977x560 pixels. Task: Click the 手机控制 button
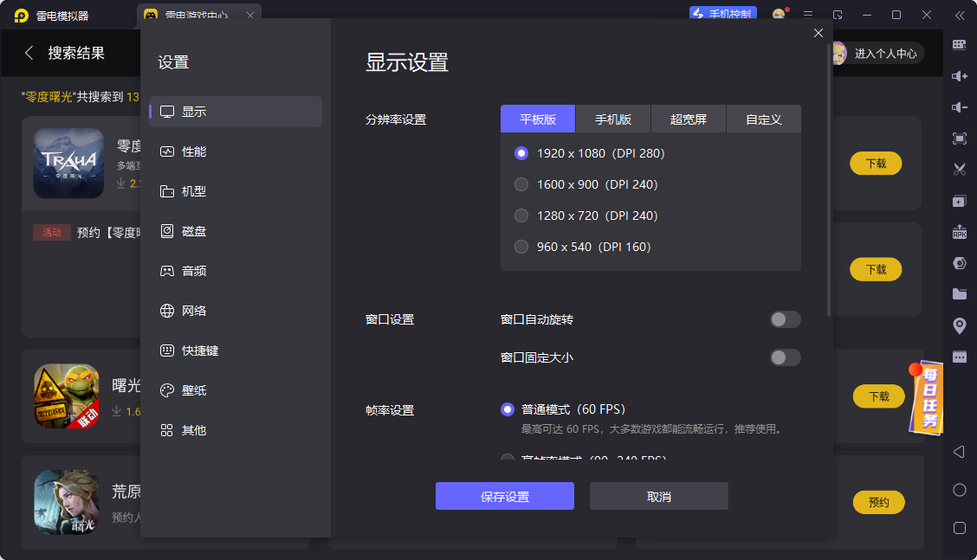[722, 14]
